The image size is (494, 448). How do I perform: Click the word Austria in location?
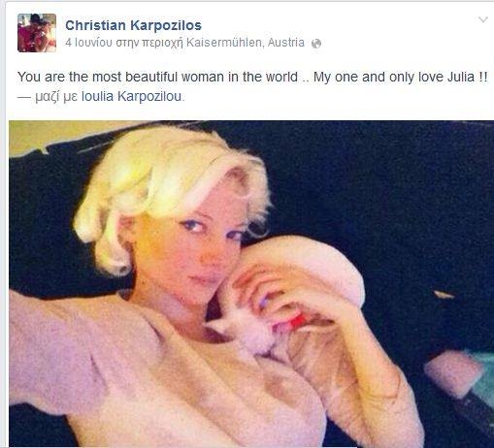tap(286, 43)
